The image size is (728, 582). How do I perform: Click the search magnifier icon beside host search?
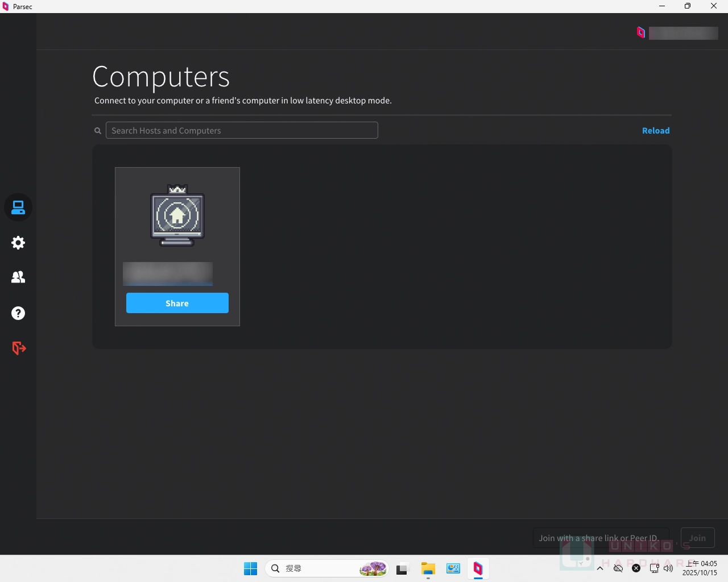[98, 131]
